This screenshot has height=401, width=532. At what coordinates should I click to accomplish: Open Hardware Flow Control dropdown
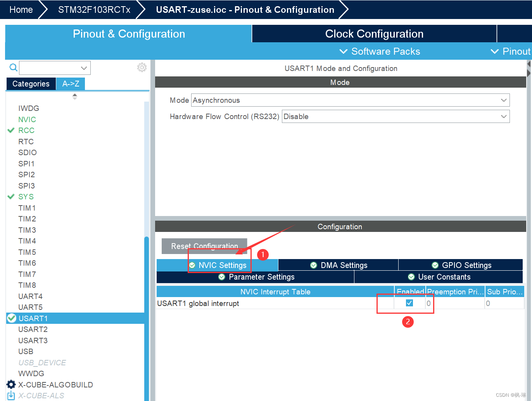click(396, 116)
